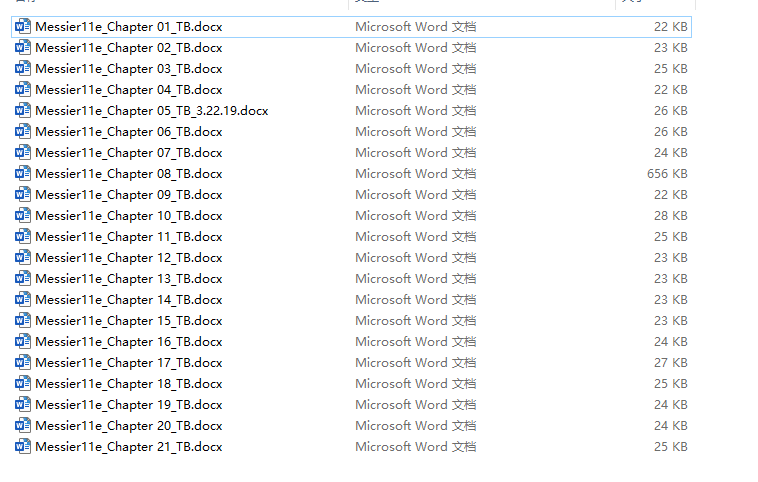Click the 656 KB size of Chapter 08

pyautogui.click(x=667, y=174)
